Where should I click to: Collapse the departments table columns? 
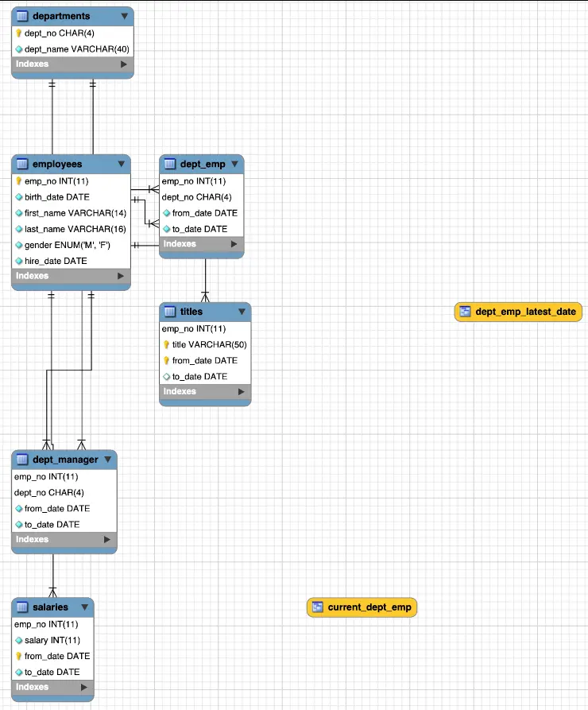(124, 16)
